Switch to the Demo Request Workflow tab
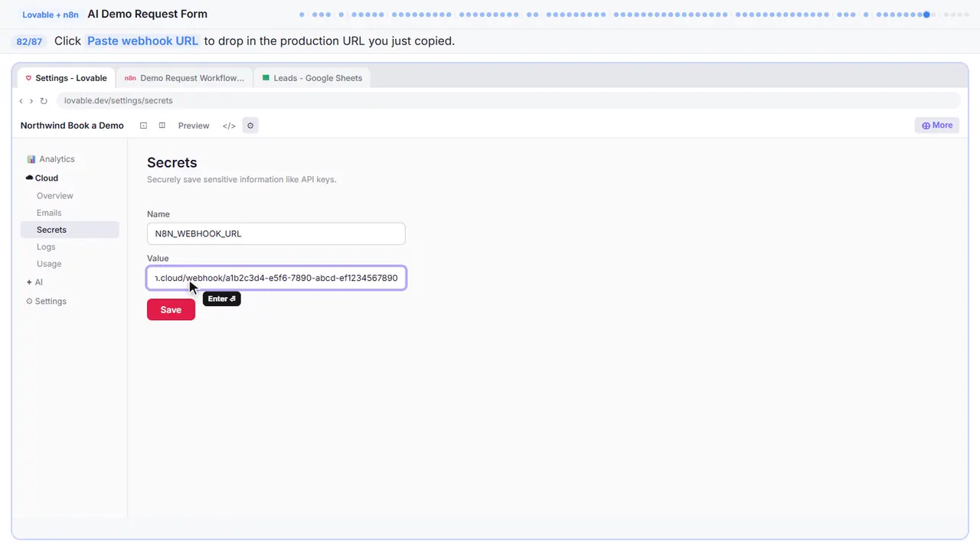The width and height of the screenshot is (980, 551). click(185, 78)
